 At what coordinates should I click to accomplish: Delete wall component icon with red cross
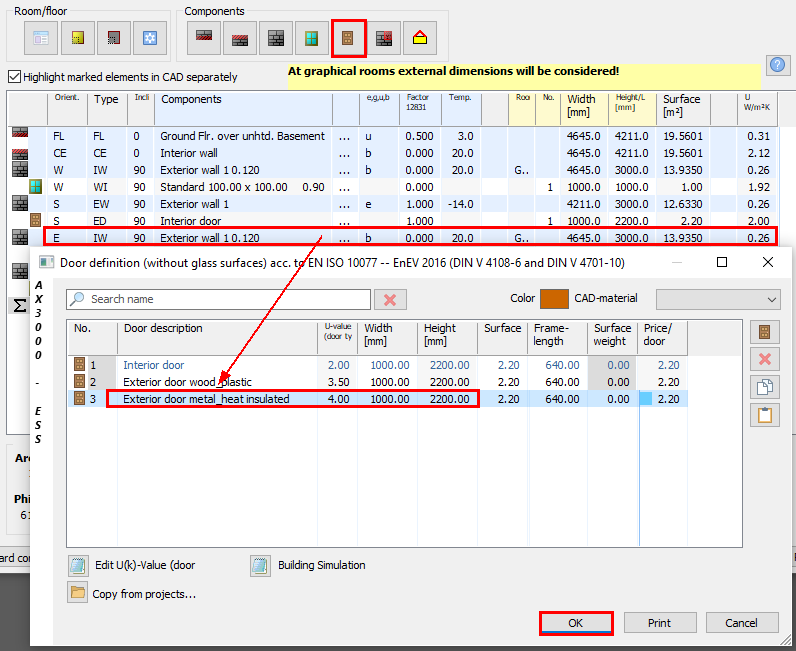tap(384, 38)
